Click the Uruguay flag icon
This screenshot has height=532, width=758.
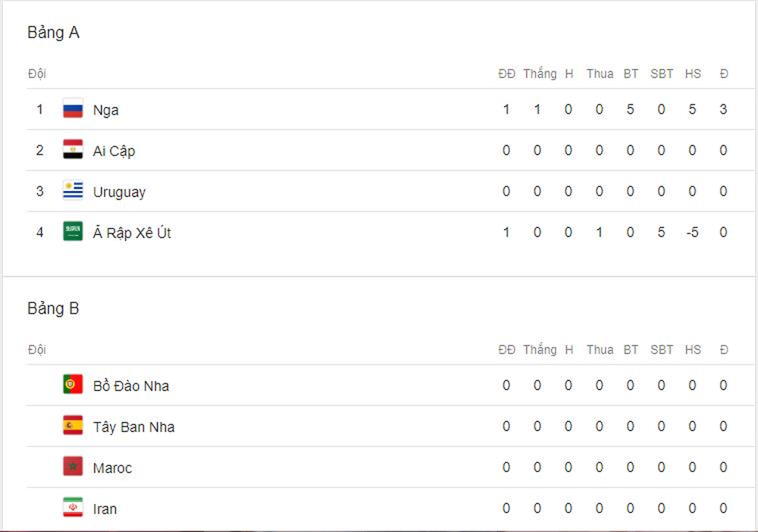point(73,191)
